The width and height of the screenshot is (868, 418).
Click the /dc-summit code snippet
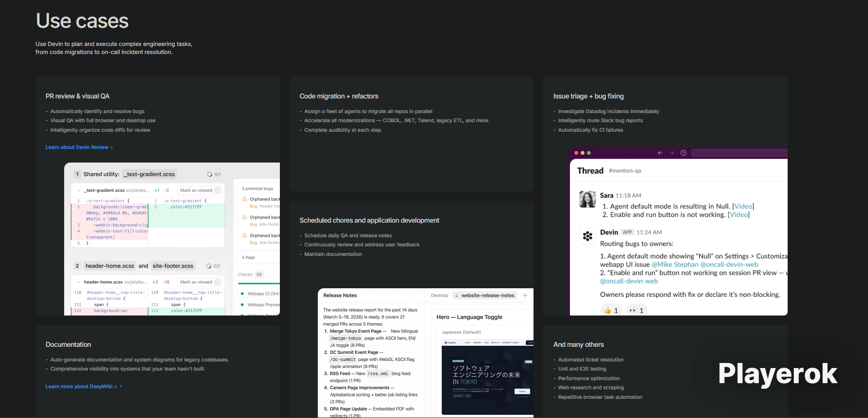343,359
